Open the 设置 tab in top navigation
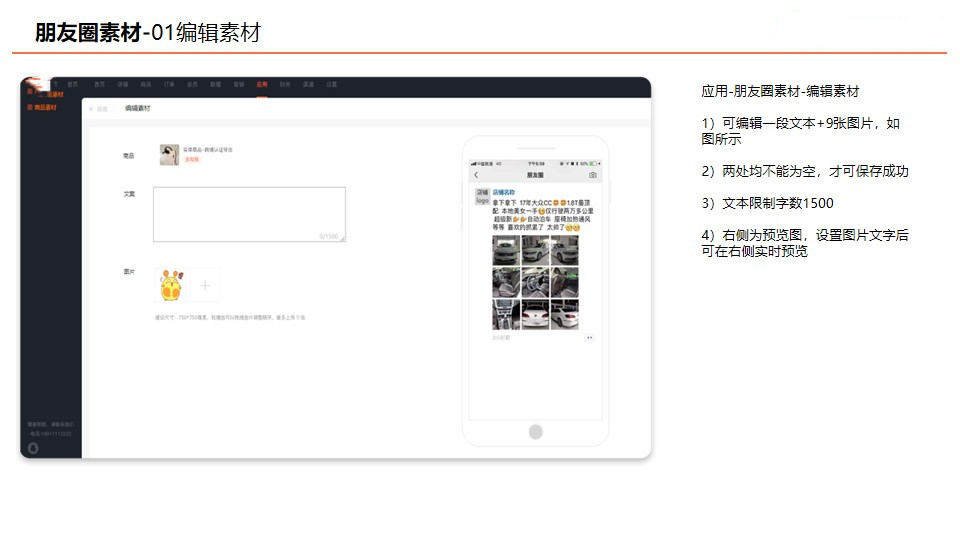960x540 pixels. [332, 84]
